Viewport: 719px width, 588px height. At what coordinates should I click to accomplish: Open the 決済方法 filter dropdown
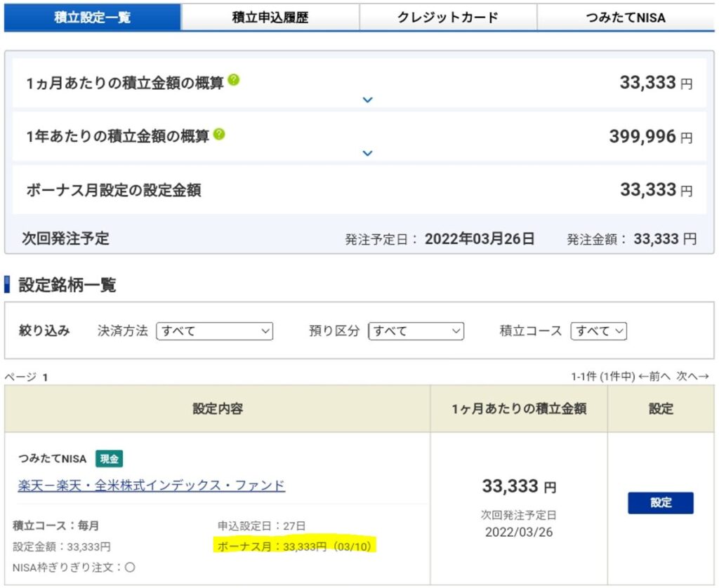pos(214,331)
